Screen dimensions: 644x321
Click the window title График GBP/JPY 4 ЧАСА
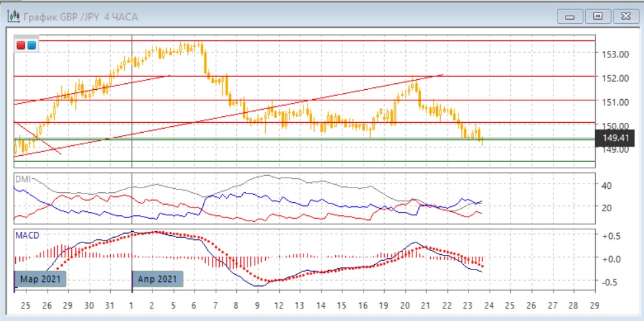point(80,17)
